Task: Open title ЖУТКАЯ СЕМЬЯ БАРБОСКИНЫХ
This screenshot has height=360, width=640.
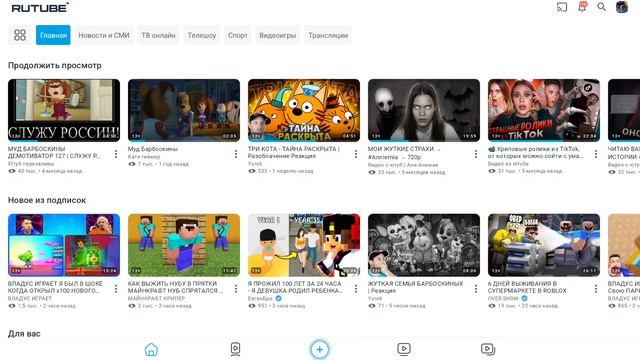Action: click(416, 287)
